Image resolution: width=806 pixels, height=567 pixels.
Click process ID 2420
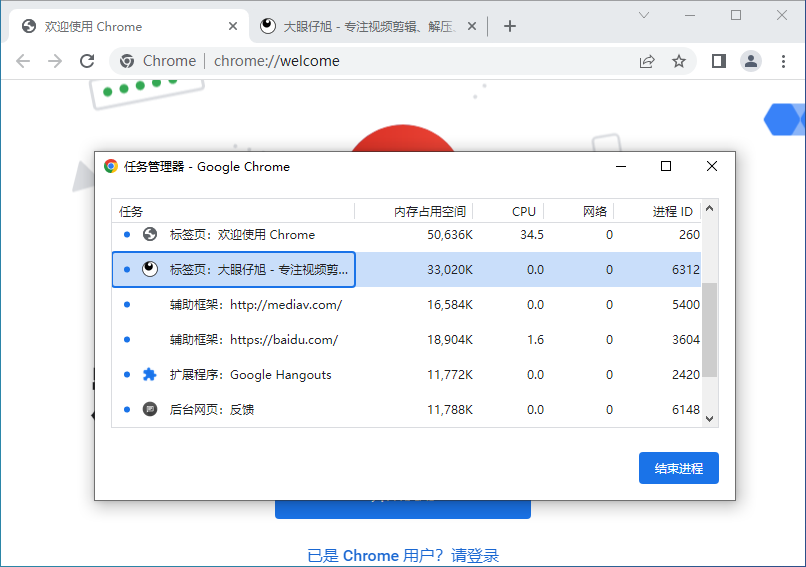pyautogui.click(x=686, y=375)
